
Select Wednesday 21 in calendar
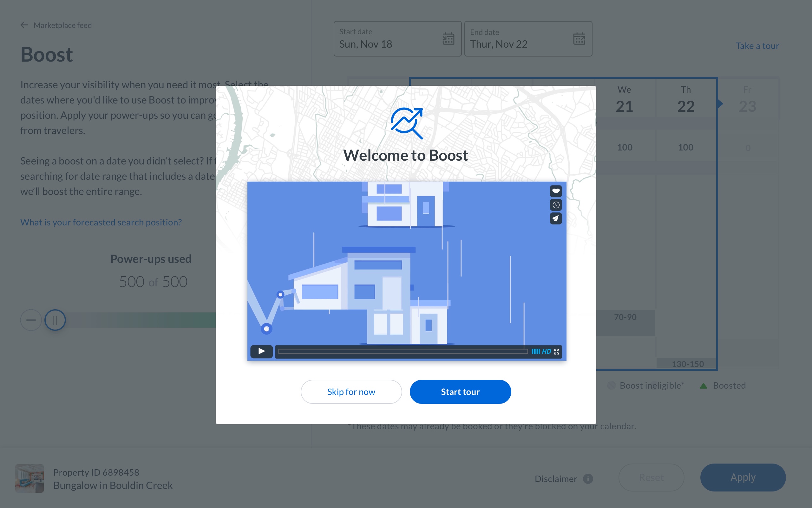pos(624,99)
